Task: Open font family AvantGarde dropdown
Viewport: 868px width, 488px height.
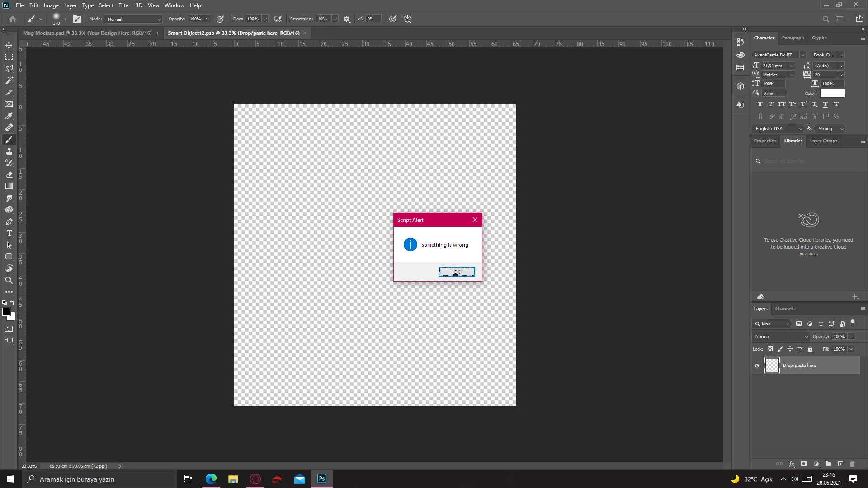Action: [802, 55]
